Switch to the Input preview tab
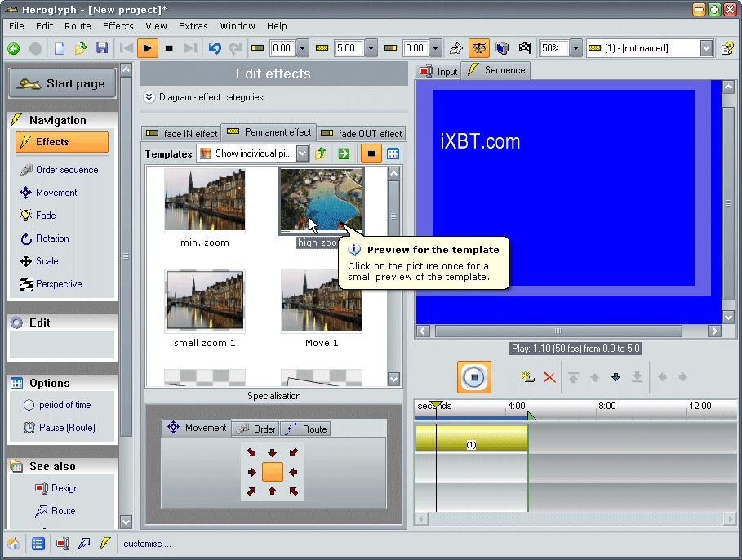 pyautogui.click(x=438, y=71)
